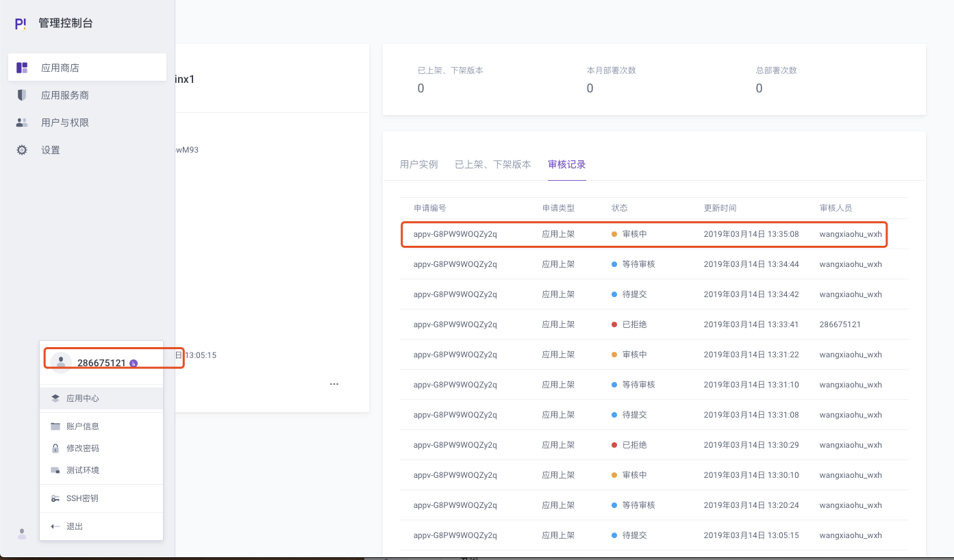Click the 更新时间 column header

pyautogui.click(x=720, y=208)
